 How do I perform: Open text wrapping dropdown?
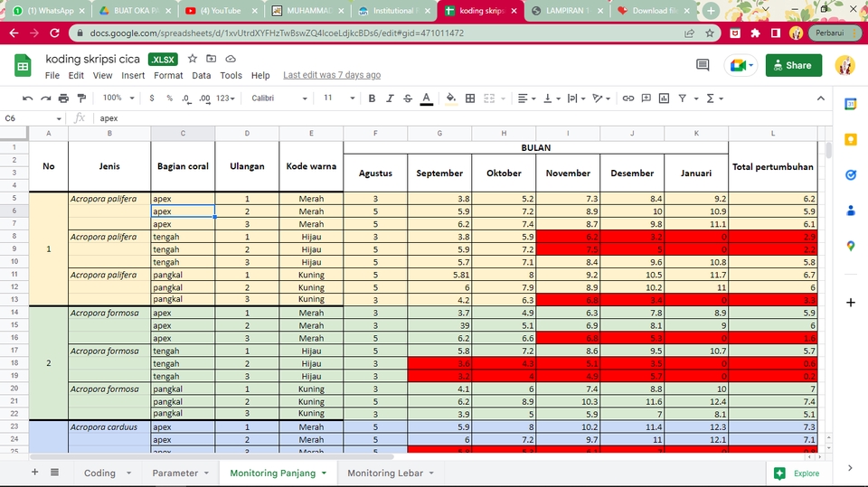(576, 98)
